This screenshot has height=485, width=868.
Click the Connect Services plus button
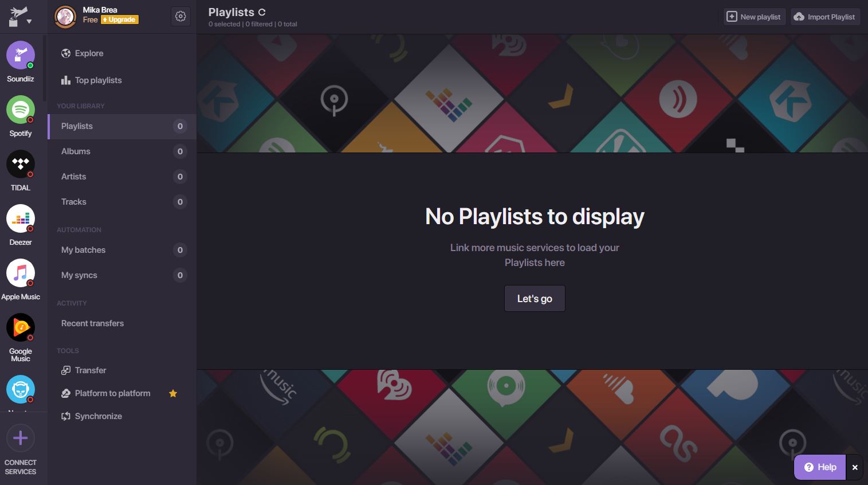(21, 439)
